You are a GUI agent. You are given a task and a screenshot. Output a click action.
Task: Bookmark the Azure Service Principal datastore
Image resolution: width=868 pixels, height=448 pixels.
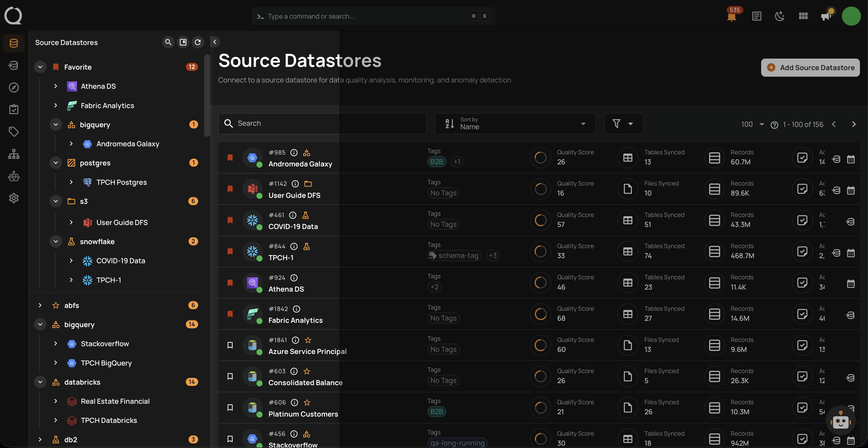230,345
